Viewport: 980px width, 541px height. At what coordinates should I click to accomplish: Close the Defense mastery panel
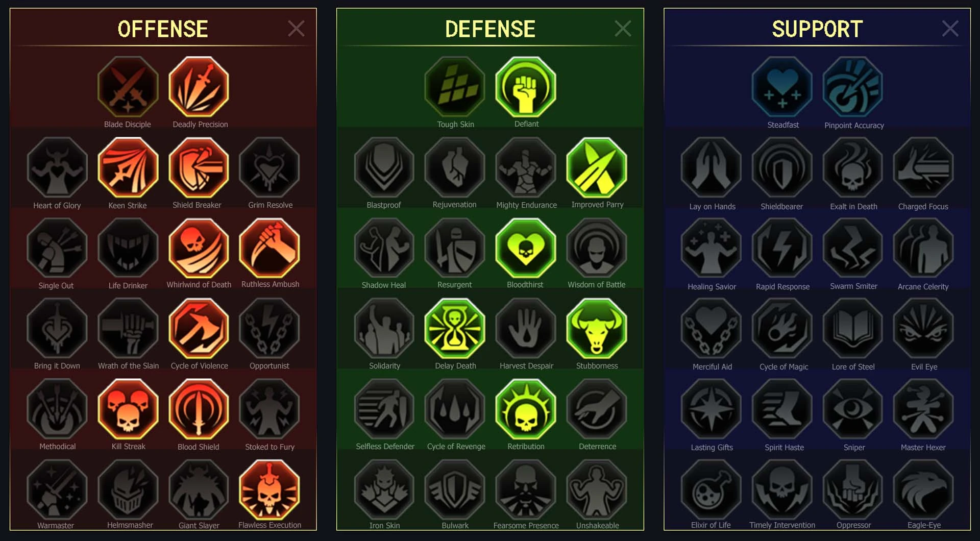point(623,29)
